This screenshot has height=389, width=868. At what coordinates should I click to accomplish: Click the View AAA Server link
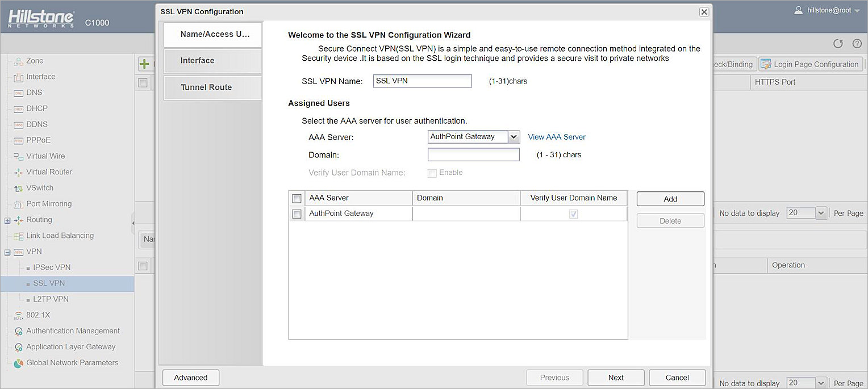pyautogui.click(x=556, y=137)
